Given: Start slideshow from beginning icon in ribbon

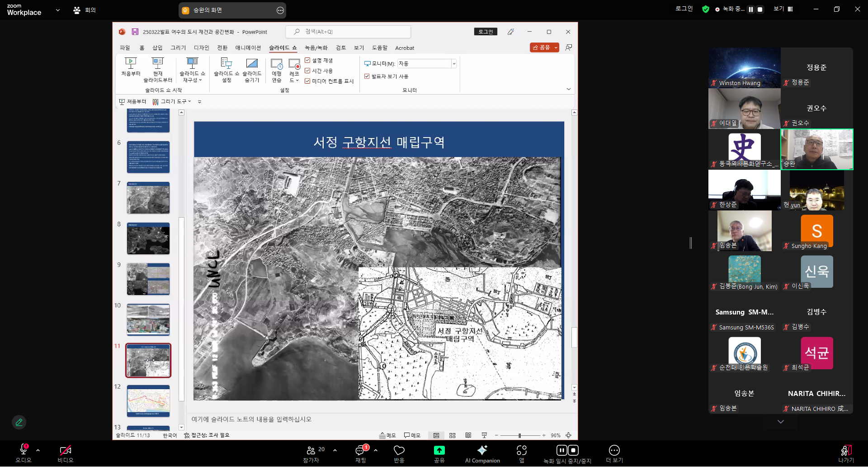Looking at the screenshot, I should point(131,63).
